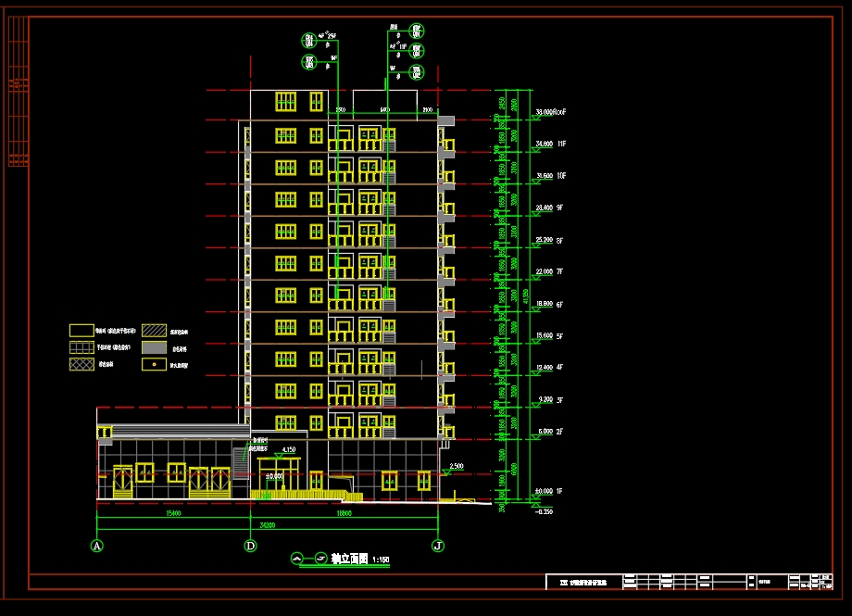Select the 38.000 Roof elevation label
The width and height of the screenshot is (852, 616).
pos(551,112)
